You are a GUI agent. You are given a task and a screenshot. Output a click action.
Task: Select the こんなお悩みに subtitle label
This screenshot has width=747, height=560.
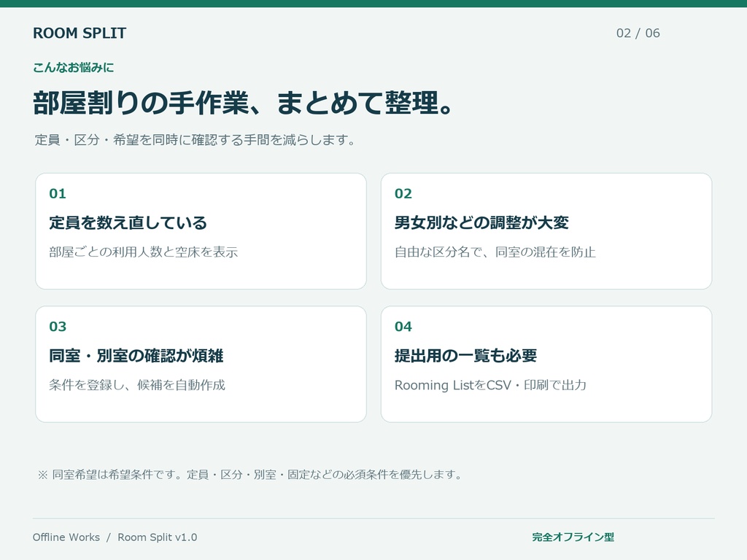(x=74, y=68)
